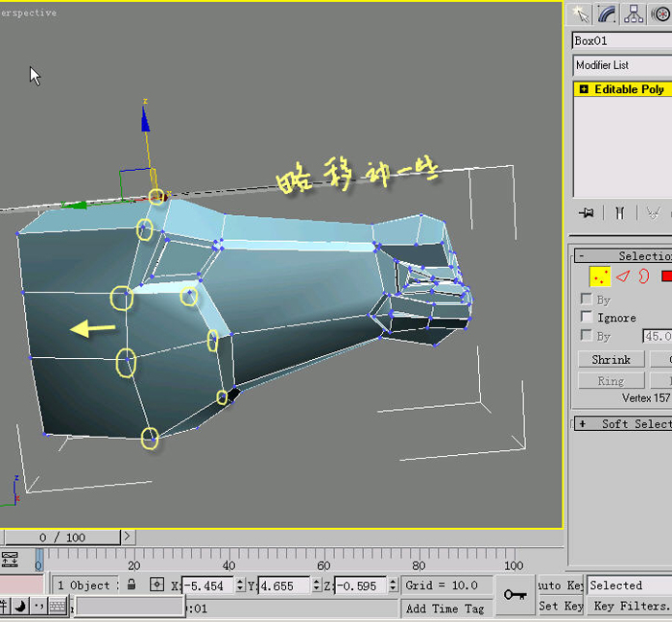This screenshot has width=672, height=622.
Task: Enable the first By Vertex checkbox
Action: (x=586, y=299)
